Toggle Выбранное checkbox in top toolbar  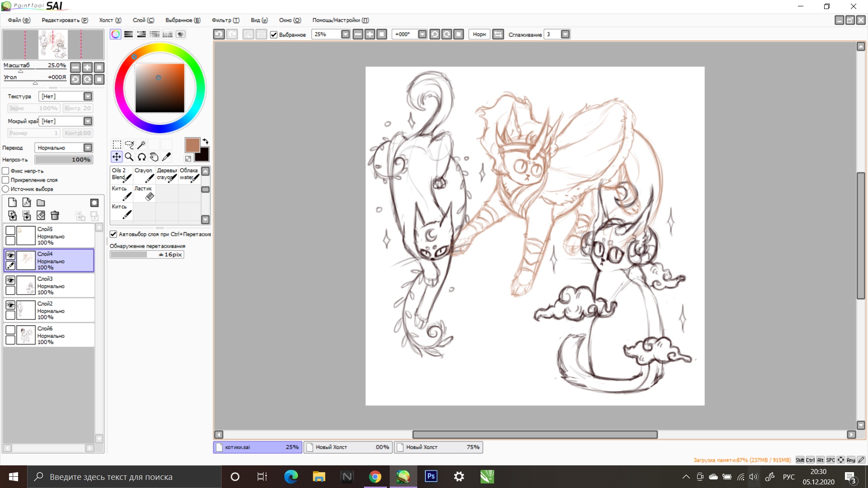274,34
